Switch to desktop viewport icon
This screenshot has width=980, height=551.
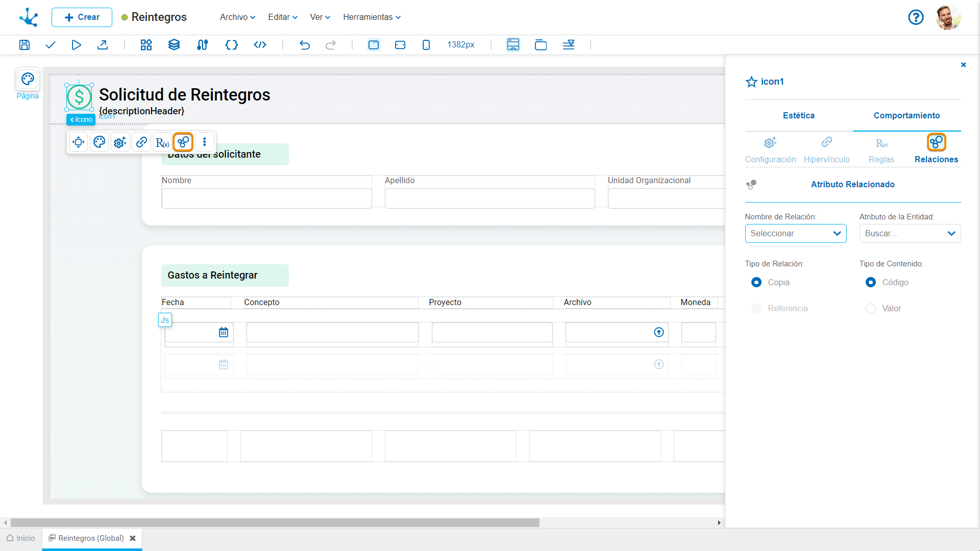374,45
